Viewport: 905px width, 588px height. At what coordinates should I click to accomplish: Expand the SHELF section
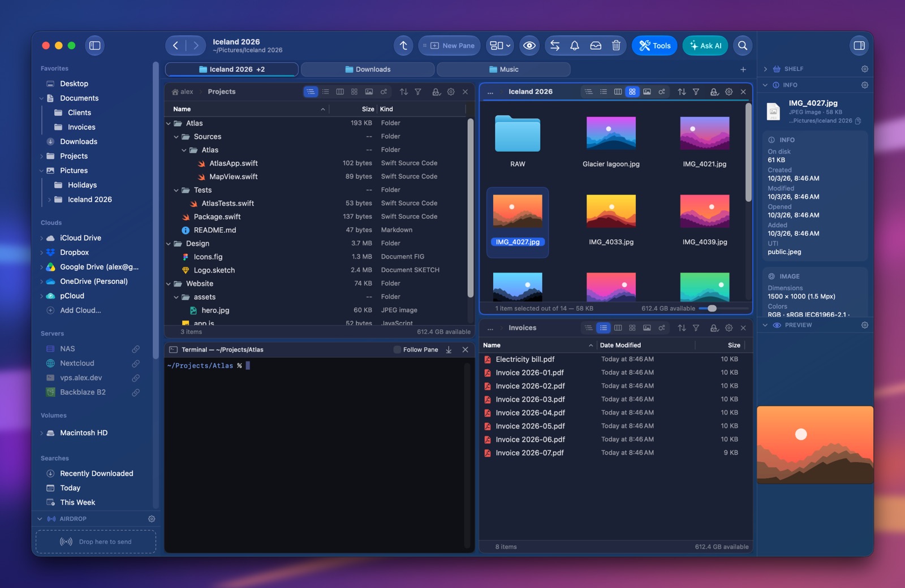pyautogui.click(x=765, y=69)
